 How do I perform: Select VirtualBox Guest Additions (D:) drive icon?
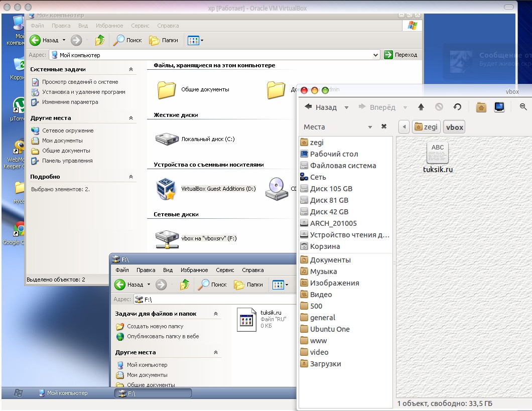pos(167,189)
